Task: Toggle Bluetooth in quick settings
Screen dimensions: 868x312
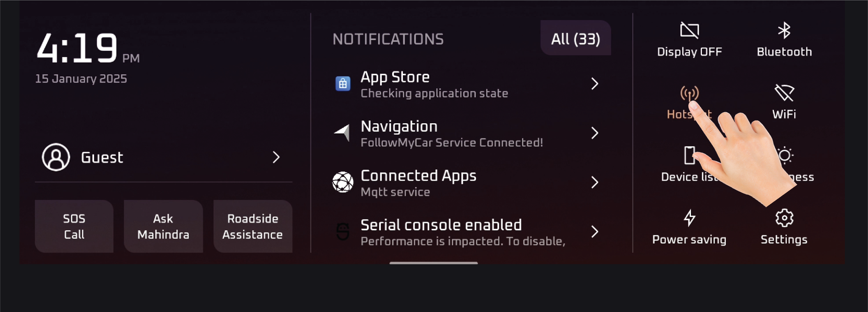Action: click(784, 39)
